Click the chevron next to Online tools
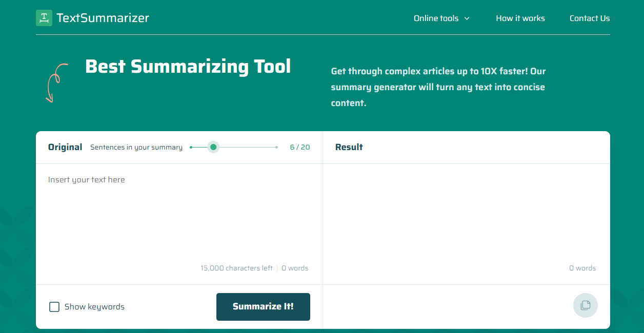This screenshot has height=333, width=644. coord(467,18)
